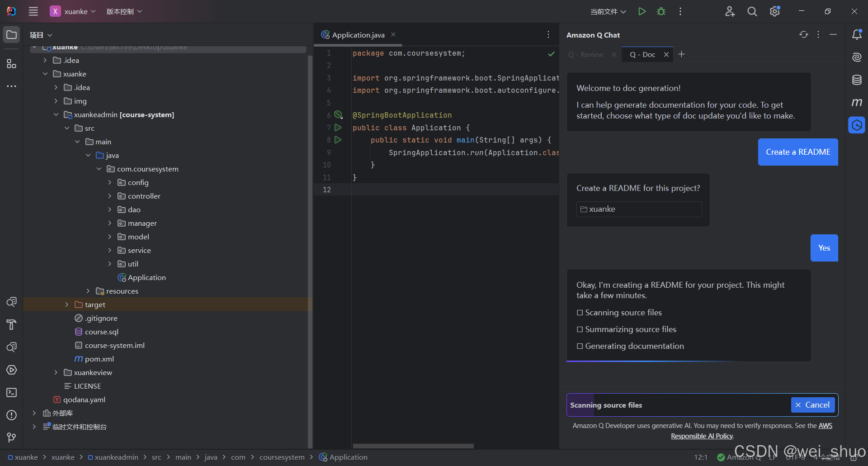Expand the config package
Image resolution: width=868 pixels, height=466 pixels.
pos(109,182)
